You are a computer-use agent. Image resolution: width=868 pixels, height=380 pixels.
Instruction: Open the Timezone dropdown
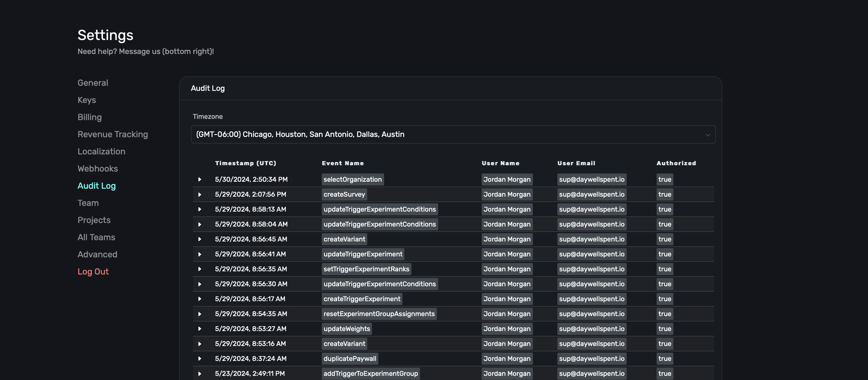pyautogui.click(x=452, y=134)
